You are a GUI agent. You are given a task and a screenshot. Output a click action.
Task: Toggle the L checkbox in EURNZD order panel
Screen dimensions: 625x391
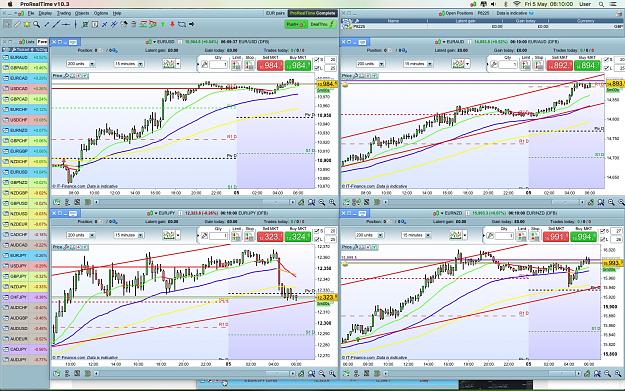coord(603,240)
